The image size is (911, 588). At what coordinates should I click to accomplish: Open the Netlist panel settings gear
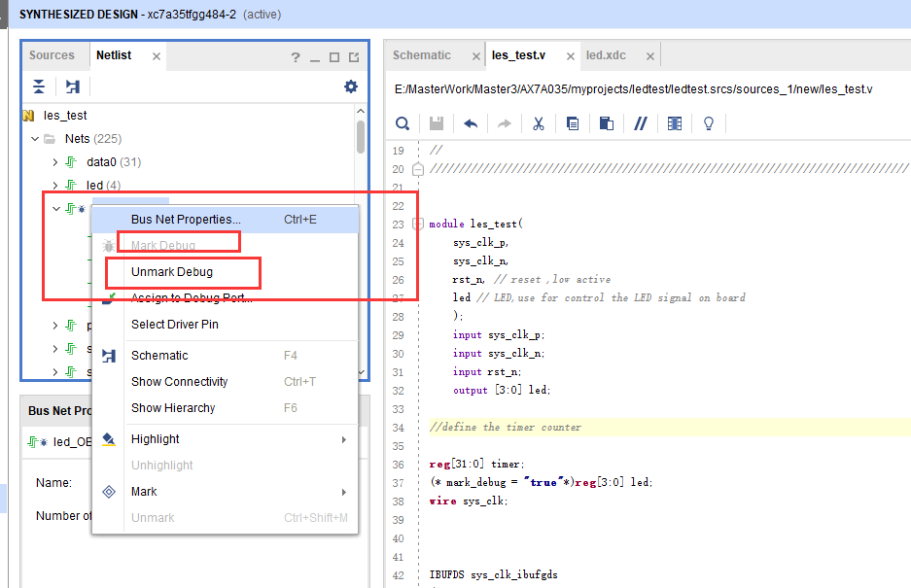pos(350,86)
